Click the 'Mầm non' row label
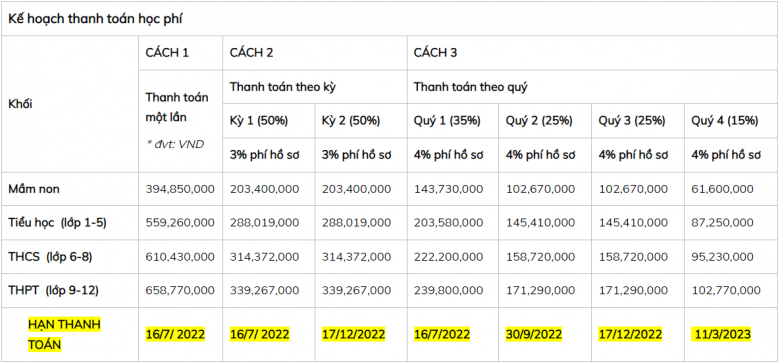Image resolution: width=780 pixels, height=364 pixels. pos(34,189)
